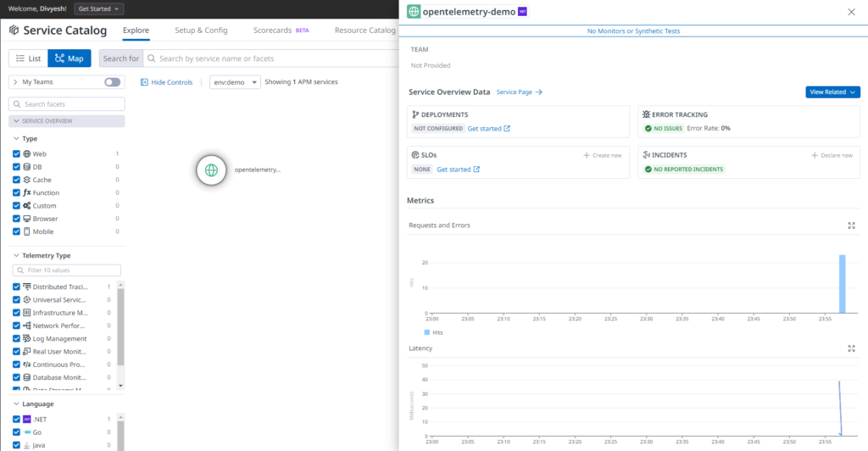Click the Telemetry Type list scrollbar

click(x=120, y=327)
